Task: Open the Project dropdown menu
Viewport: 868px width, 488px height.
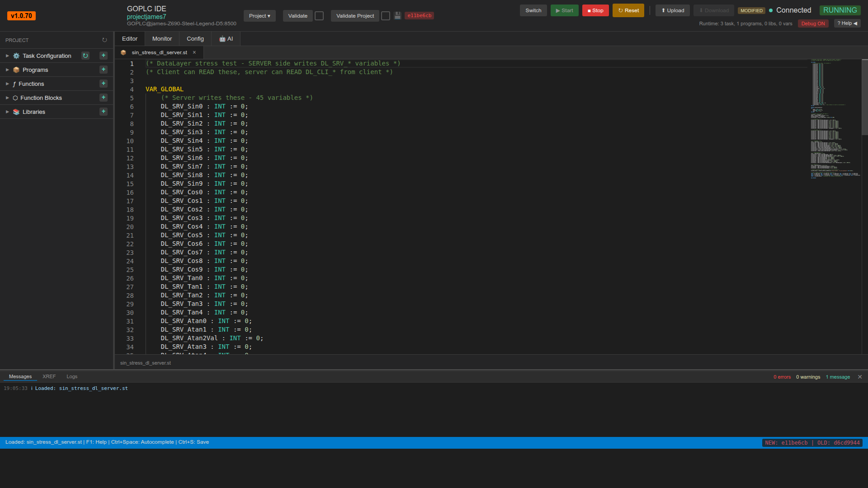Action: (x=259, y=16)
